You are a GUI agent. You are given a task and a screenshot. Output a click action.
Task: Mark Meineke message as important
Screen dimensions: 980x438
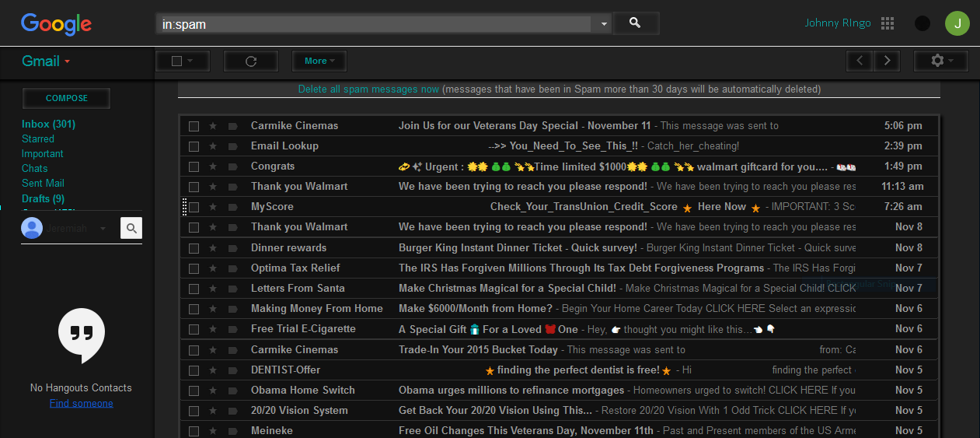(x=232, y=430)
